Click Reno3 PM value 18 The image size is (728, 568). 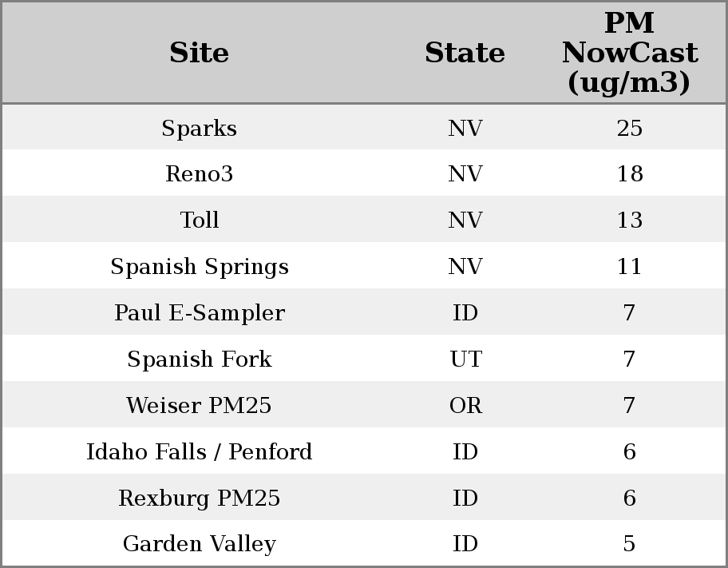click(629, 174)
